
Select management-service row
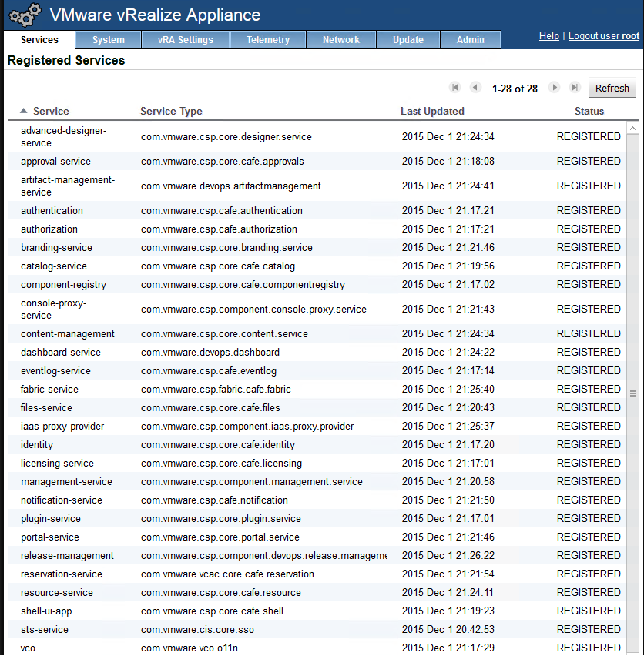(317, 481)
